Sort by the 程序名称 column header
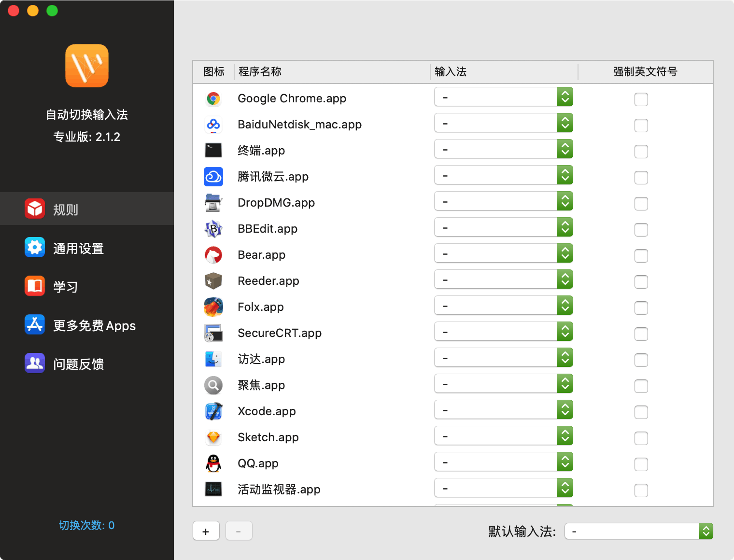Screen dimensions: 734x560 pos(260,72)
